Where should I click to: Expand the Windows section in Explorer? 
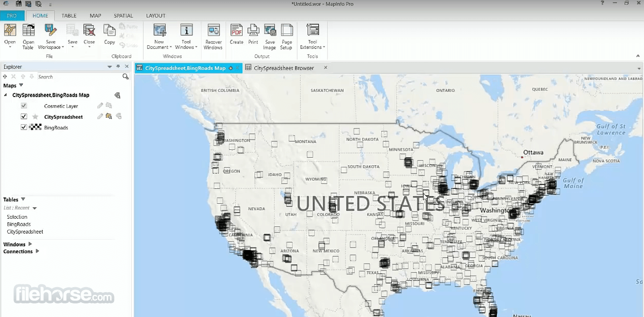point(30,244)
